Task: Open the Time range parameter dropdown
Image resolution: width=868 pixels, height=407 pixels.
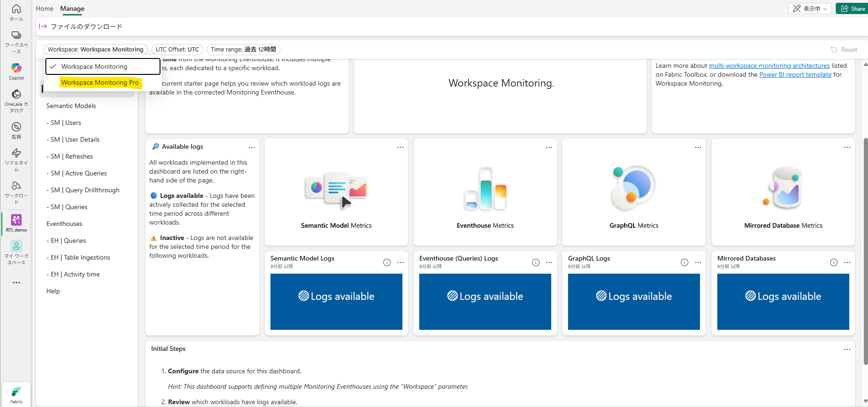Action: tap(243, 49)
